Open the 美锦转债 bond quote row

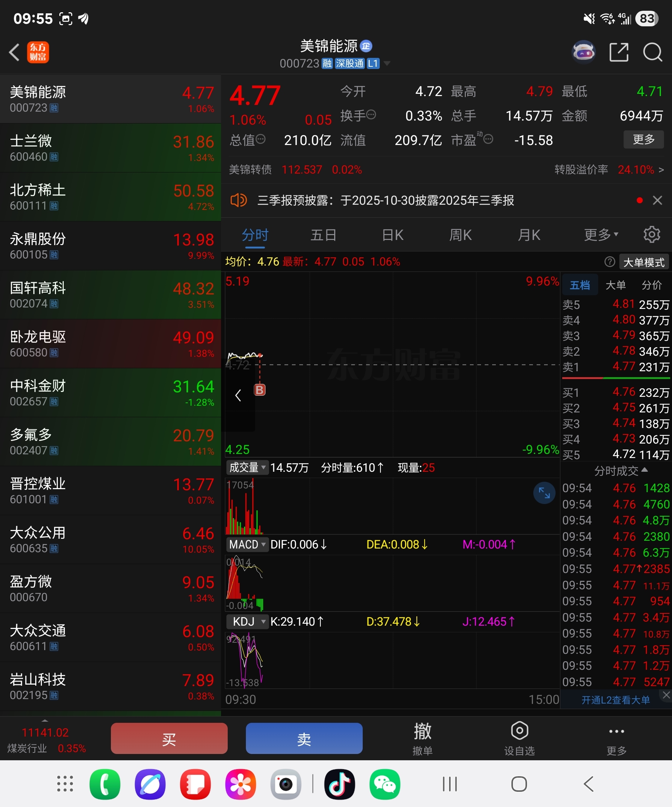(x=296, y=169)
